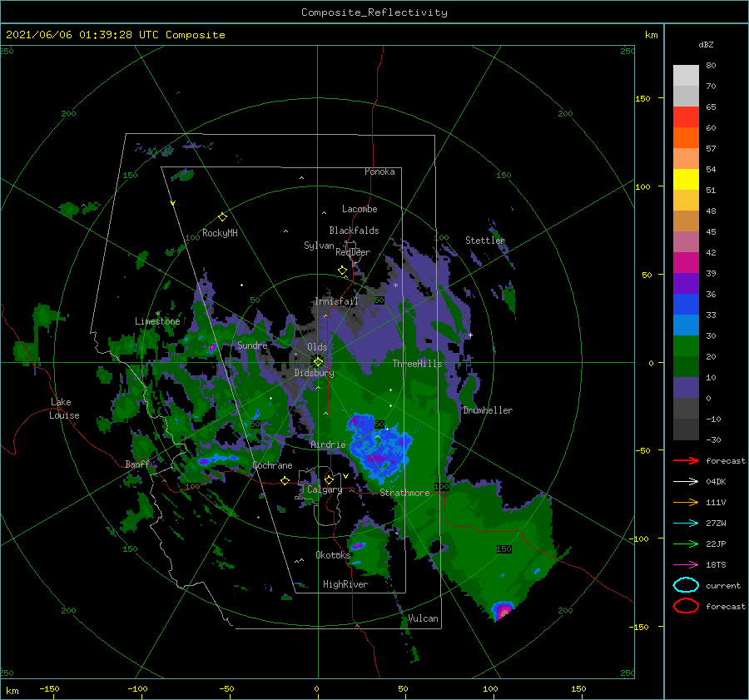Click the small storm cell just above Okotoks
749x700 pixels.
(358, 546)
